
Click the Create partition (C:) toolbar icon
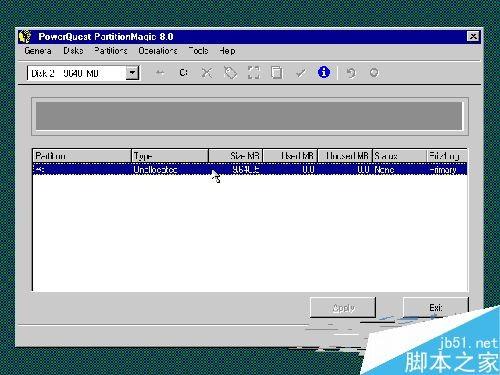(x=183, y=73)
